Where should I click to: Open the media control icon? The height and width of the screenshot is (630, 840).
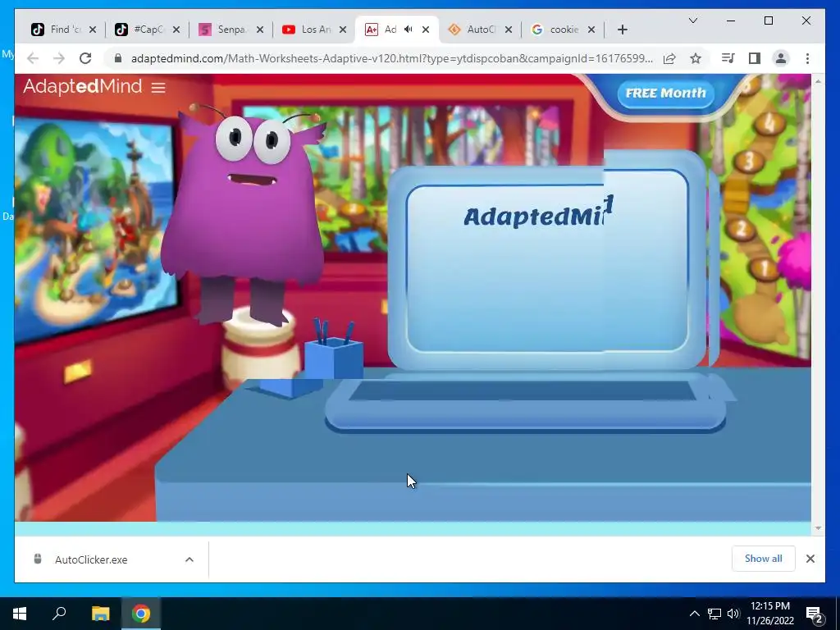[728, 58]
